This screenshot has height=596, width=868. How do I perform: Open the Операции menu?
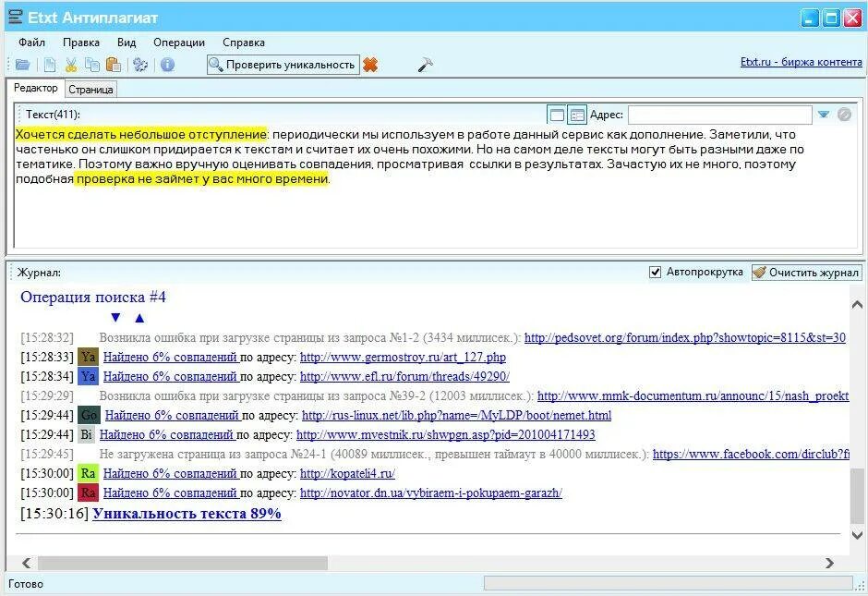click(x=179, y=43)
